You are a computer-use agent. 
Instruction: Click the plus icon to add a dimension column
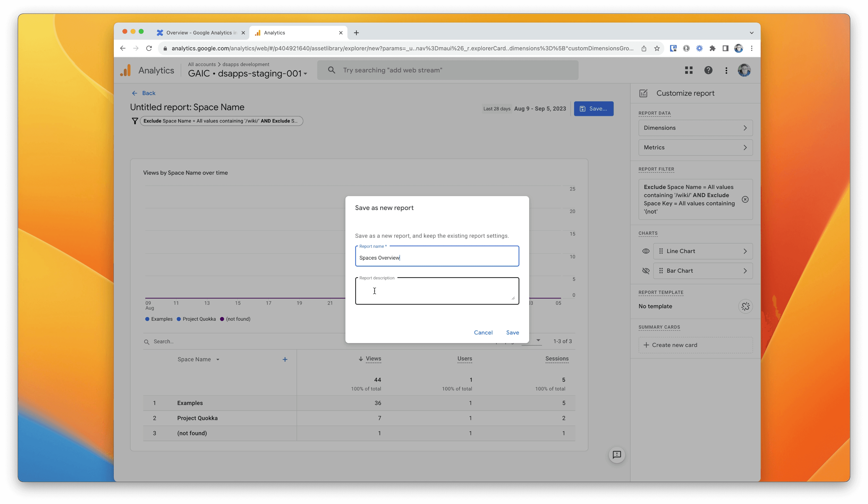[285, 359]
